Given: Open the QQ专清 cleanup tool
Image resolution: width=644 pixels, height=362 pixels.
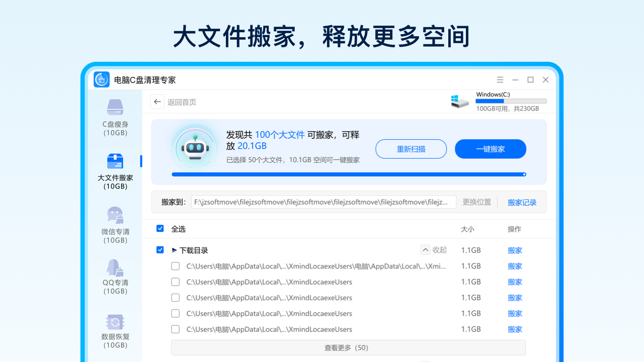Looking at the screenshot, I should (x=115, y=277).
